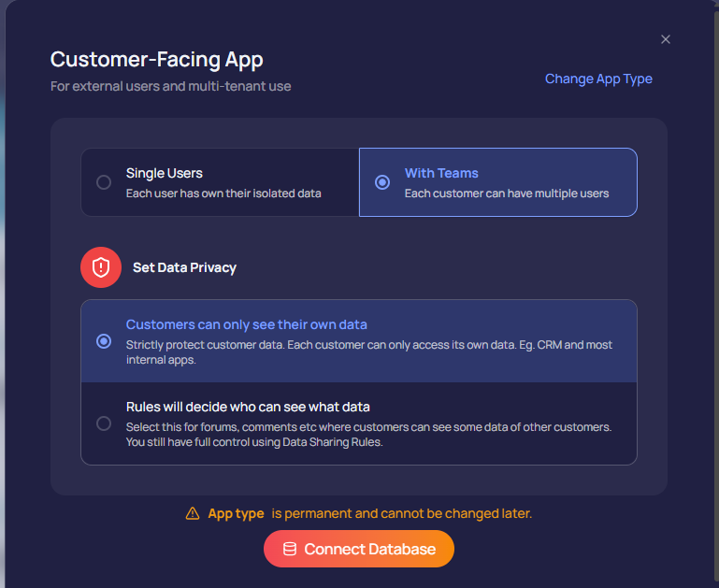The width and height of the screenshot is (719, 588).
Task: Click 'Rules will decide who can see what data' heading
Action: [248, 407]
